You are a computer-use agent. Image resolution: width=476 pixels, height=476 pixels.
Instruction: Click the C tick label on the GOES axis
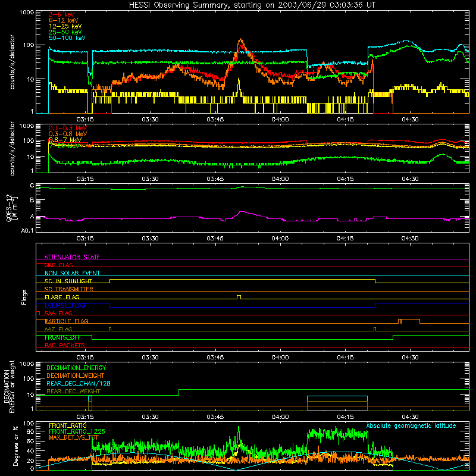(x=32, y=186)
